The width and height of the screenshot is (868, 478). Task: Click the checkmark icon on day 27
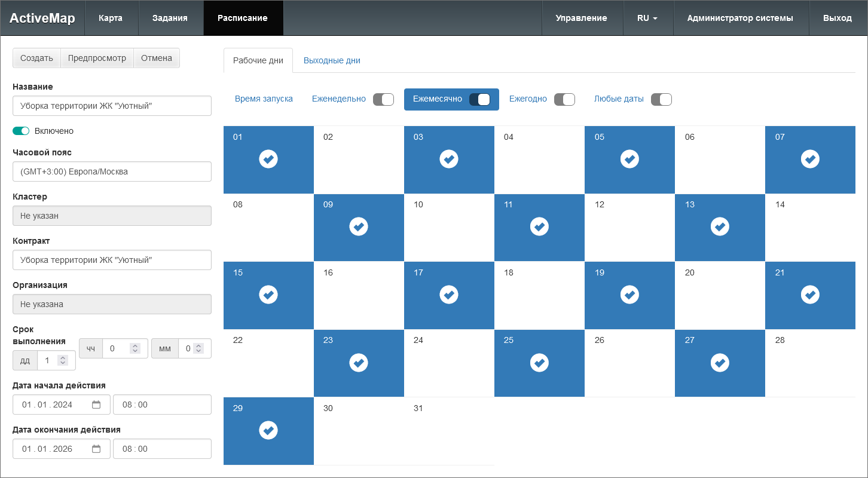click(x=720, y=363)
